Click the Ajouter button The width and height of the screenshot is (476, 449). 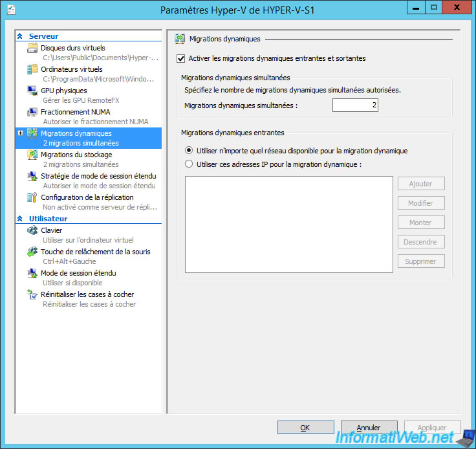(x=421, y=184)
